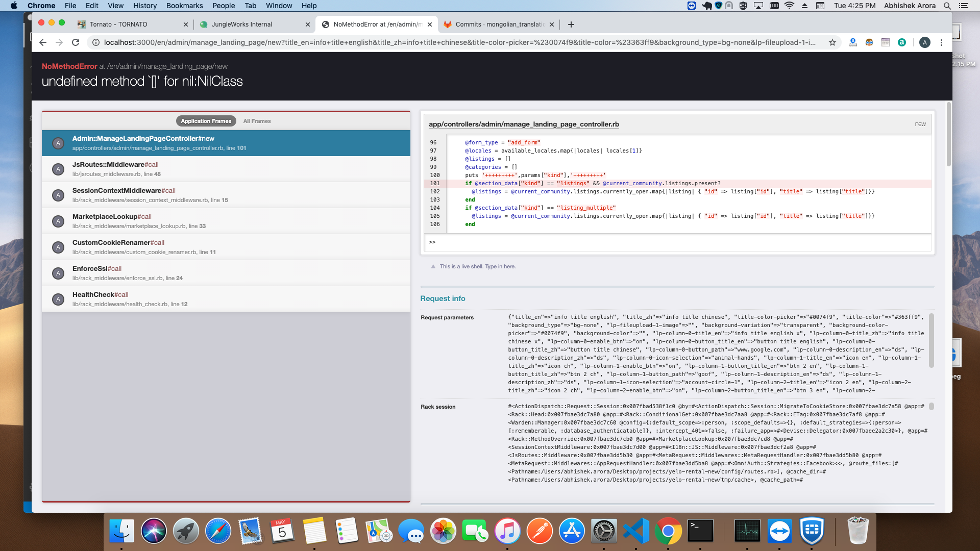Open the History menu
This screenshot has height=551, width=980.
pyautogui.click(x=145, y=6)
